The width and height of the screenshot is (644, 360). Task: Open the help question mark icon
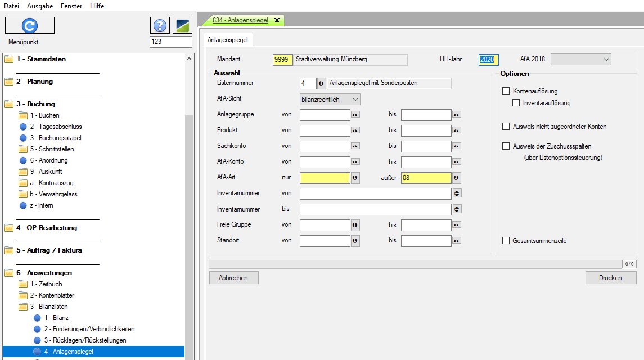tap(160, 25)
